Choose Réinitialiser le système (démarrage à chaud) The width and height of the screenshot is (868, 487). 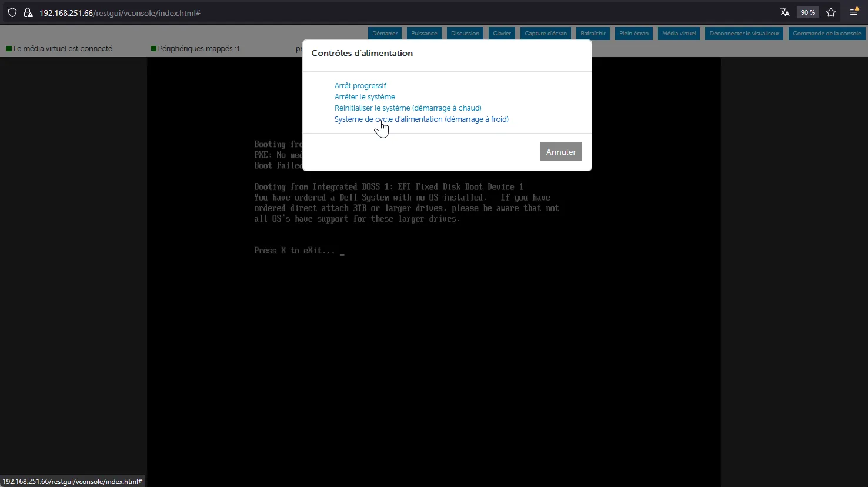click(408, 108)
